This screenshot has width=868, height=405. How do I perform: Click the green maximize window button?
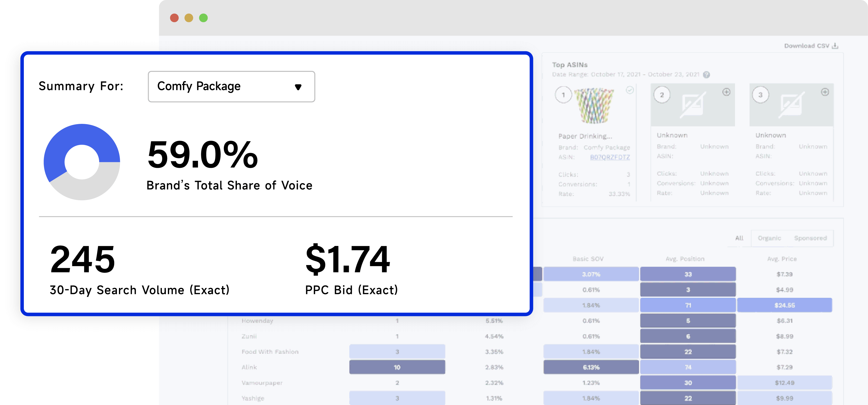pos(203,18)
